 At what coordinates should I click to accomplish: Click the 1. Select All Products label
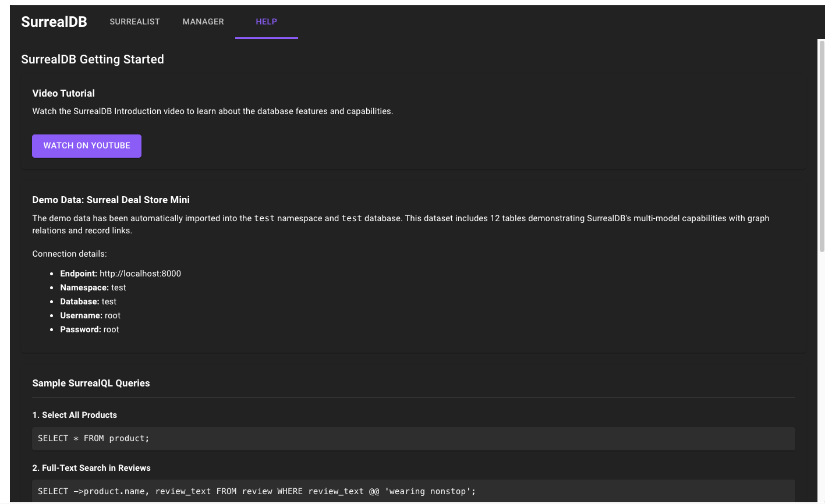(x=75, y=414)
